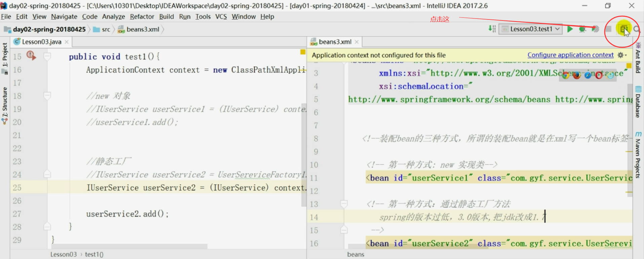The width and height of the screenshot is (644, 259).
Task: Open the Ant Build tool window
Action: (638, 58)
